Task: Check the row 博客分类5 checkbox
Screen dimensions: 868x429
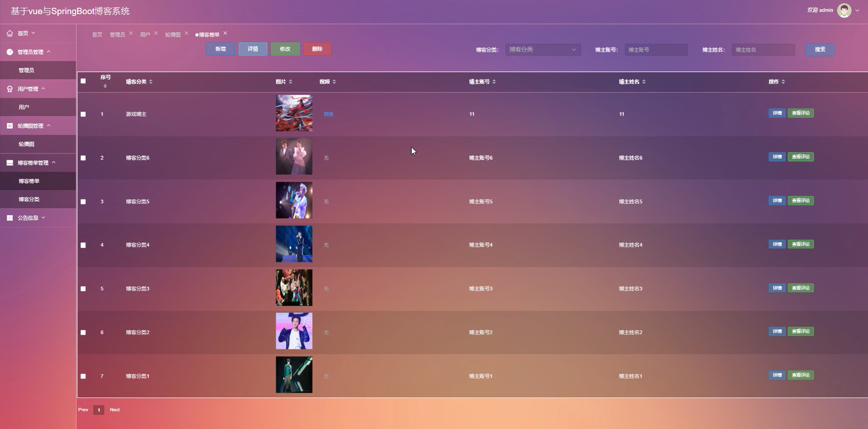Action: point(83,202)
